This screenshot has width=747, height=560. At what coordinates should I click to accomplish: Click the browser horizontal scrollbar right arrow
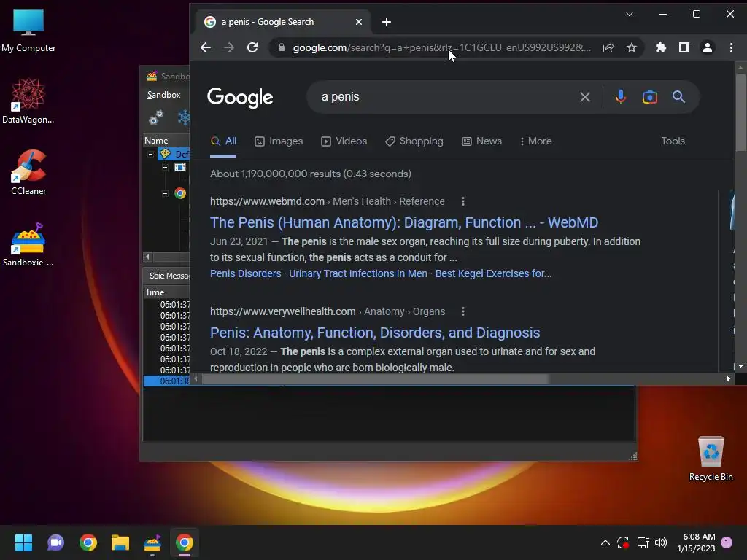[x=729, y=379]
